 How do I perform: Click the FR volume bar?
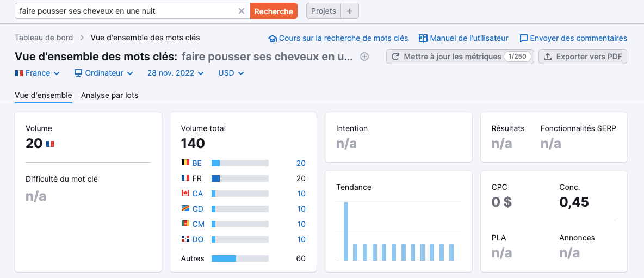click(x=240, y=178)
